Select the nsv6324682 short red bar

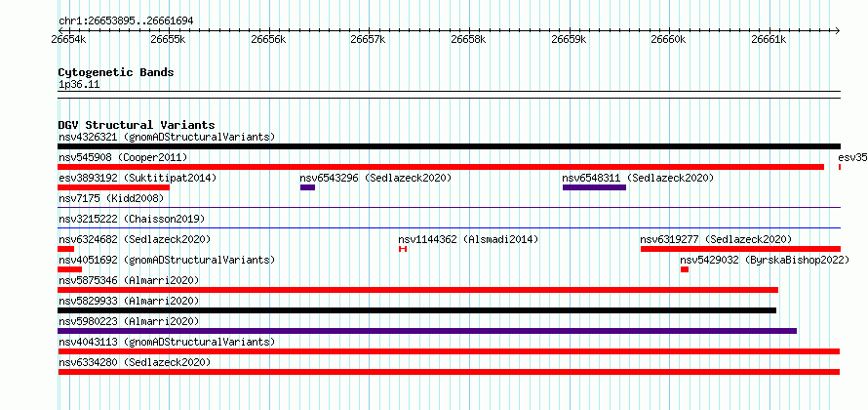[66, 249]
